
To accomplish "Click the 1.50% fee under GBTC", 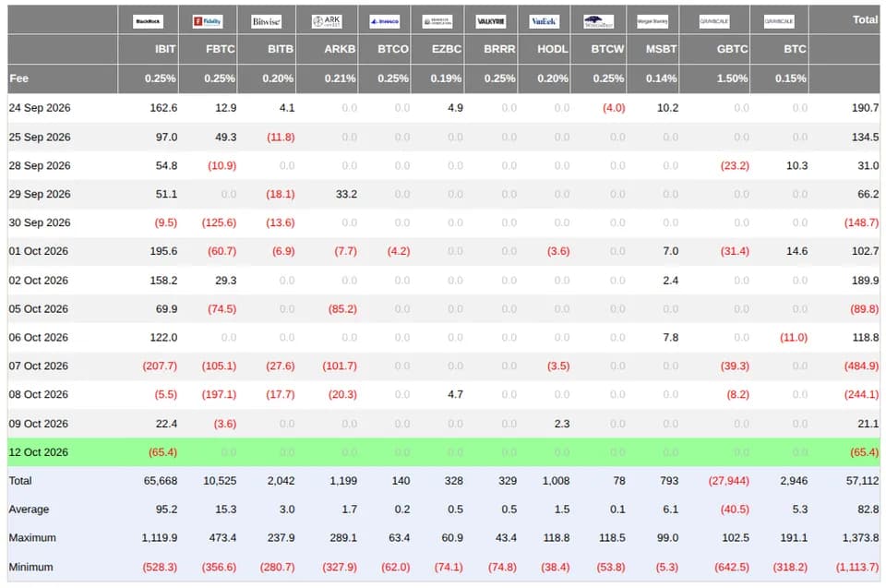I will tap(732, 78).
